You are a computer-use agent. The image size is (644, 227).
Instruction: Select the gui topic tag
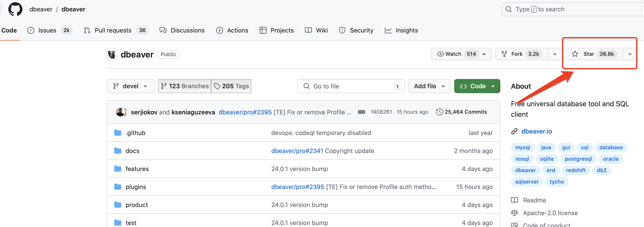[566, 147]
